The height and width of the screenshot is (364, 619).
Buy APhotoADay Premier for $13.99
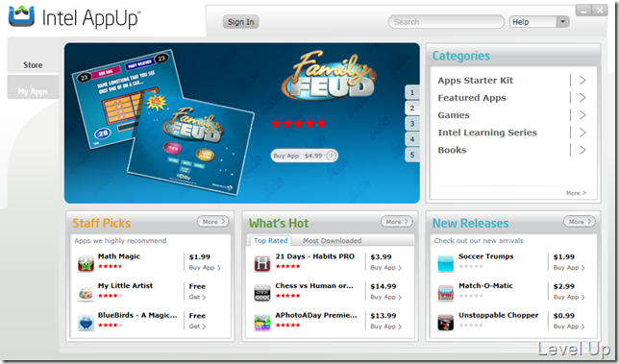pyautogui.click(x=385, y=327)
